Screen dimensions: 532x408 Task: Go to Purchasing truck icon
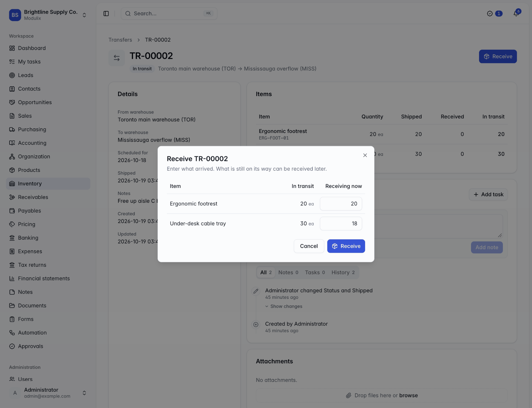pos(12,129)
